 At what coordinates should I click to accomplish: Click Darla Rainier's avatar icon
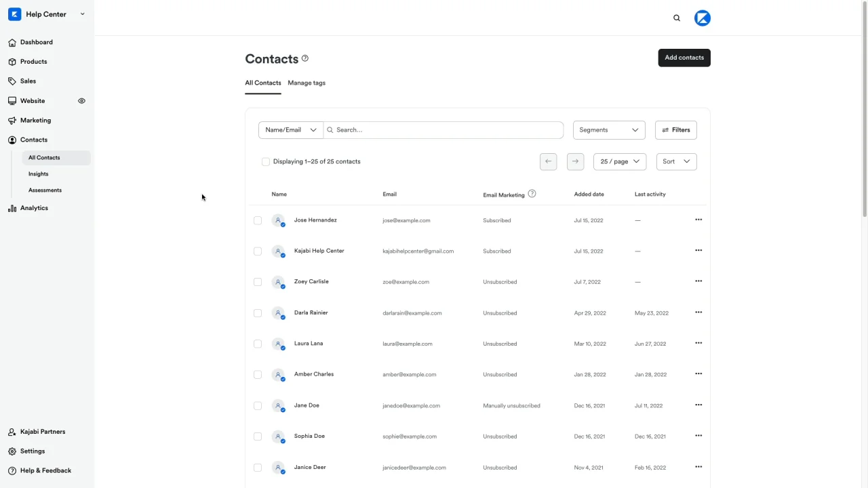pos(278,313)
